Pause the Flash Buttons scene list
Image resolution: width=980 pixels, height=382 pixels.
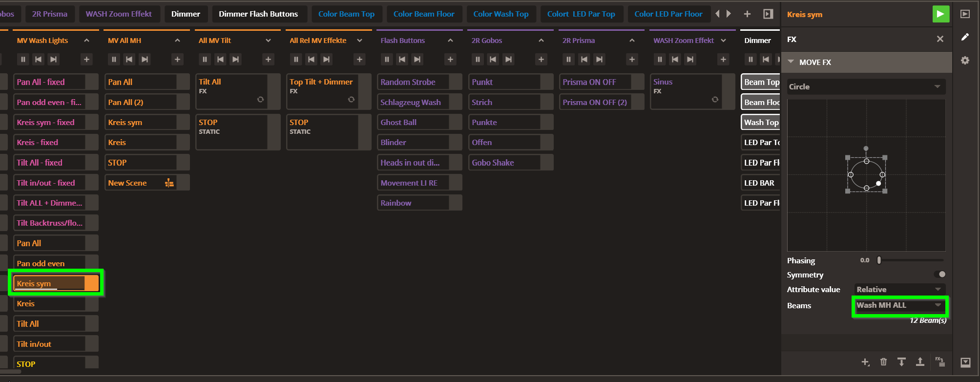pos(387,60)
